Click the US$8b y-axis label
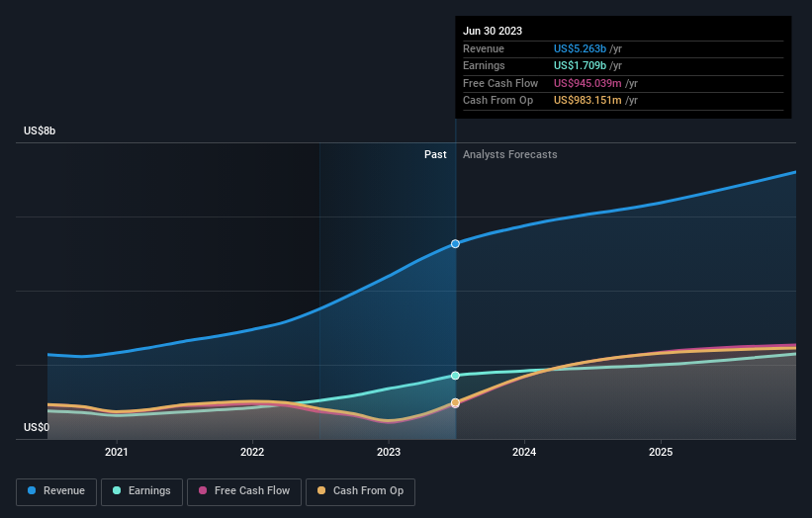This screenshot has height=518, width=812. tap(40, 130)
